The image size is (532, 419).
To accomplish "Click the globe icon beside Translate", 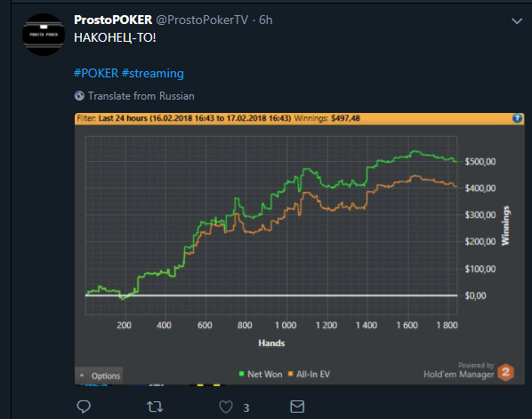I will [x=79, y=96].
